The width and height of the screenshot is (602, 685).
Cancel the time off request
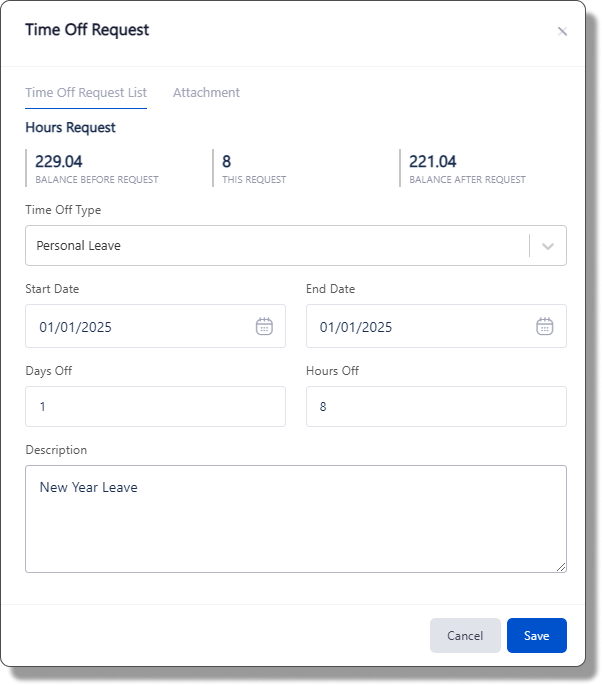(x=465, y=635)
